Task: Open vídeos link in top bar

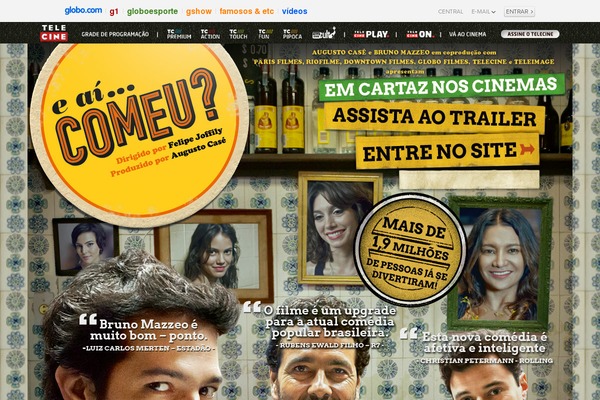Action: [x=294, y=11]
